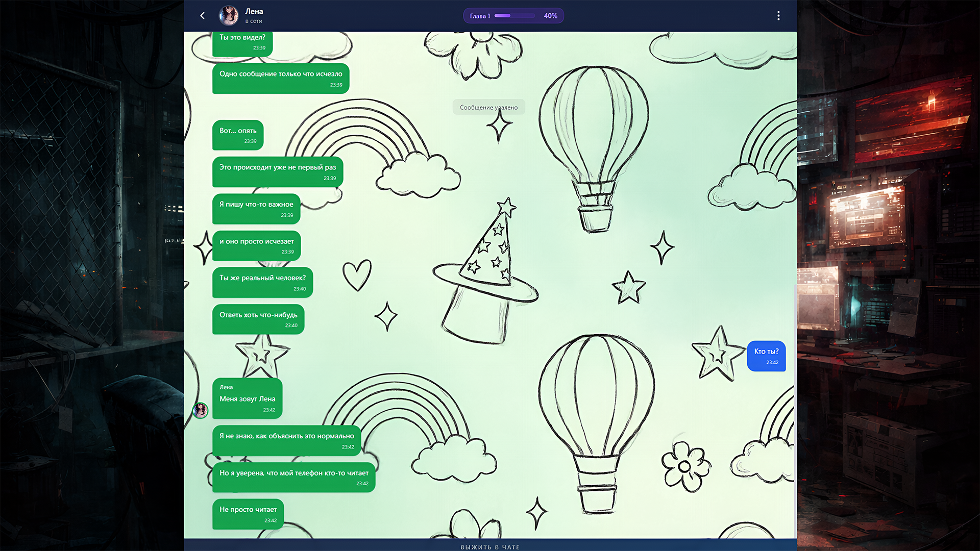Screen dimensions: 980x551
Task: Open Лена's profile avatar in header
Action: point(229,16)
